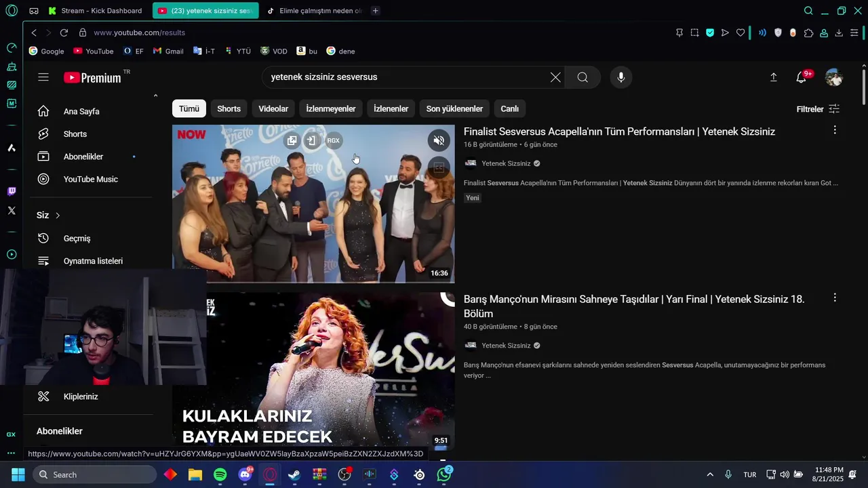This screenshot has width=868, height=488.
Task: Select the Canlı filter chip
Action: point(509,108)
